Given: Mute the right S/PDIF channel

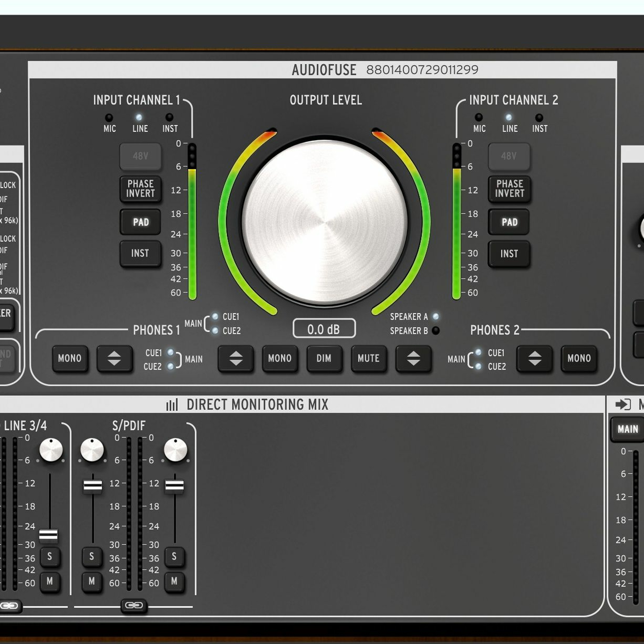Looking at the screenshot, I should tap(174, 581).
